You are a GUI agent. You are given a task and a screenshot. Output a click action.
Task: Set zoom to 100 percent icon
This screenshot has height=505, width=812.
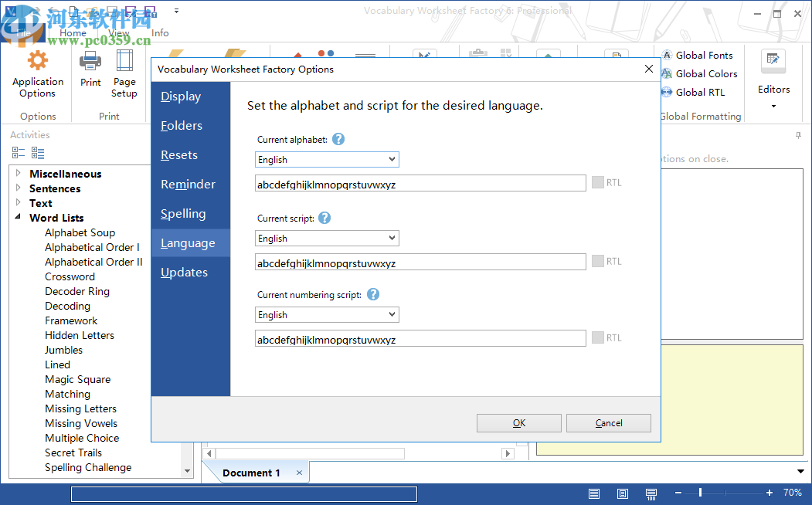pos(651,494)
